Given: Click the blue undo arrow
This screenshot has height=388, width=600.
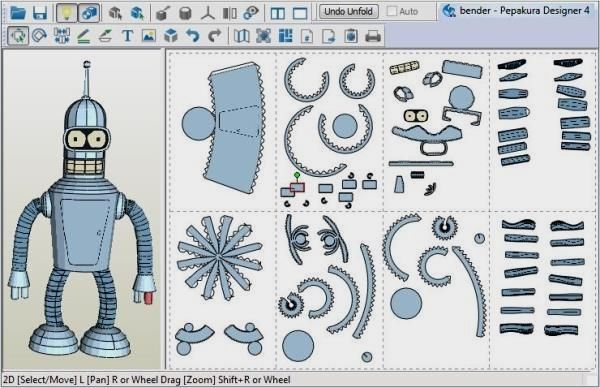Looking at the screenshot, I should pyautogui.click(x=193, y=36).
